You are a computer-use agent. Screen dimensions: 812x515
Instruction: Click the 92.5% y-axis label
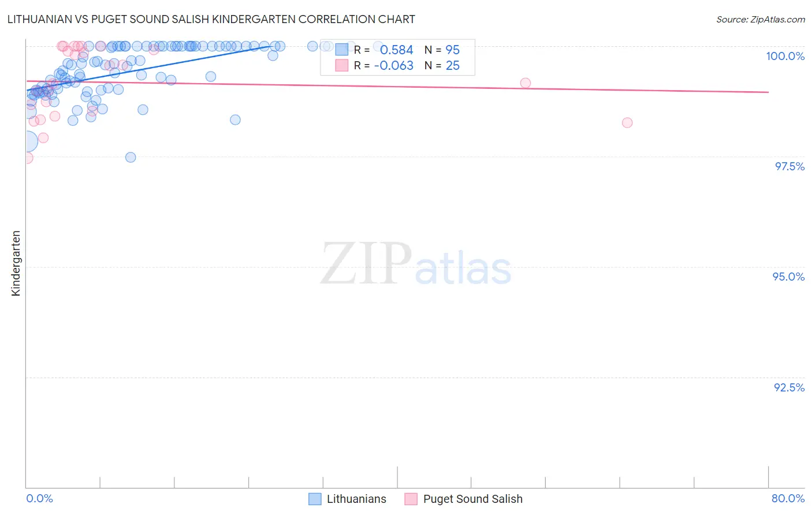point(789,387)
